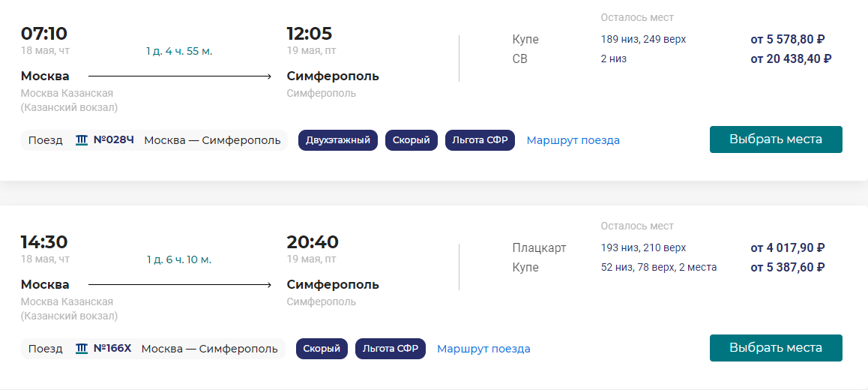Click the Двухэтажный badge
Screen dimensions: 868x390
click(x=337, y=140)
